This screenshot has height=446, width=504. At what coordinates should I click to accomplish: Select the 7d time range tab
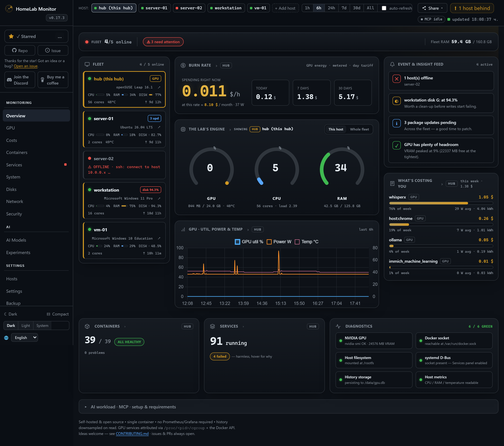click(344, 8)
